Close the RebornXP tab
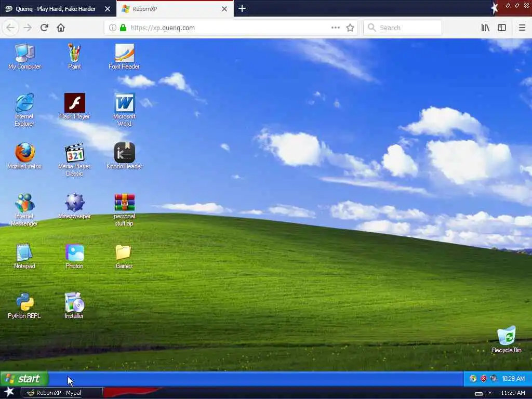The height and width of the screenshot is (399, 532). pos(224,9)
